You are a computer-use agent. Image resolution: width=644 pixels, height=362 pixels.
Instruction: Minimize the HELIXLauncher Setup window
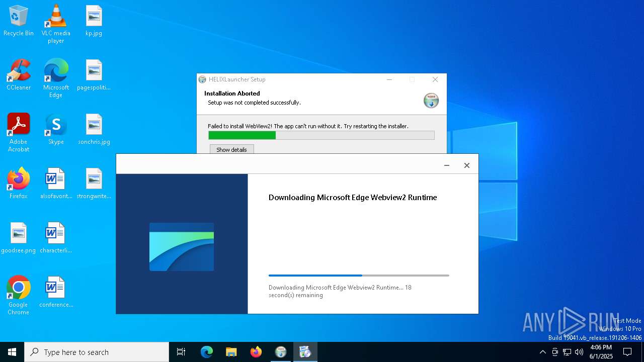coord(389,79)
